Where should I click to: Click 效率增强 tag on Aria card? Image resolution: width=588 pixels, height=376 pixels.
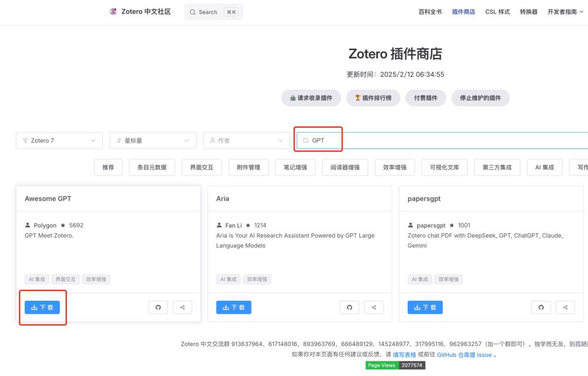[257, 279]
